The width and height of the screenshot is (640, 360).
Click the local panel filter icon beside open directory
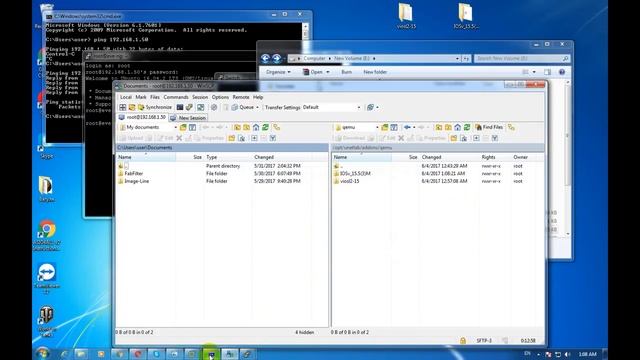pos(192,127)
